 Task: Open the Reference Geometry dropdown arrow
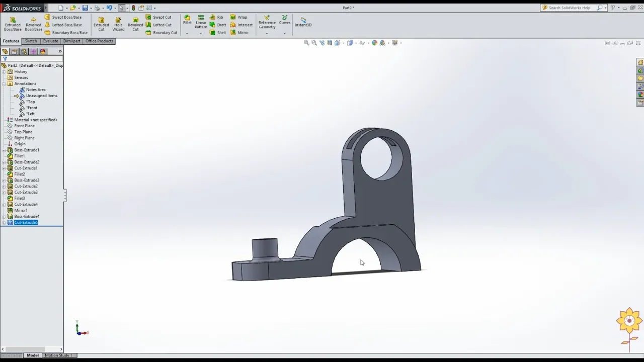(x=267, y=34)
